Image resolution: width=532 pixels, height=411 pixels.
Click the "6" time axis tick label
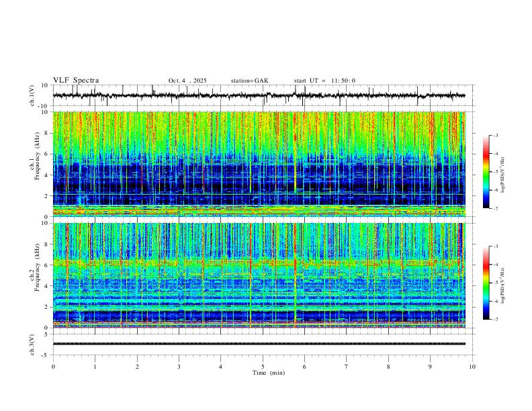click(x=305, y=367)
